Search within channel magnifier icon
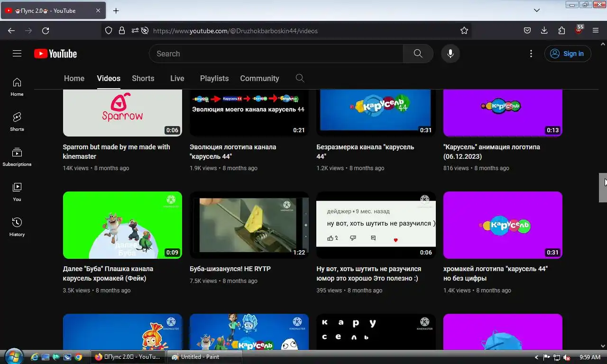Image resolution: width=607 pixels, height=364 pixels. [x=300, y=78]
